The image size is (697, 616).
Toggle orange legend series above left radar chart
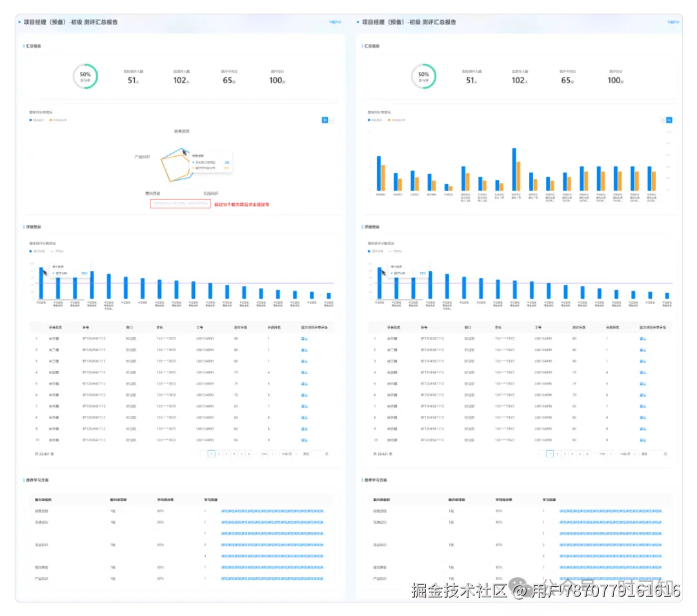tap(58, 120)
